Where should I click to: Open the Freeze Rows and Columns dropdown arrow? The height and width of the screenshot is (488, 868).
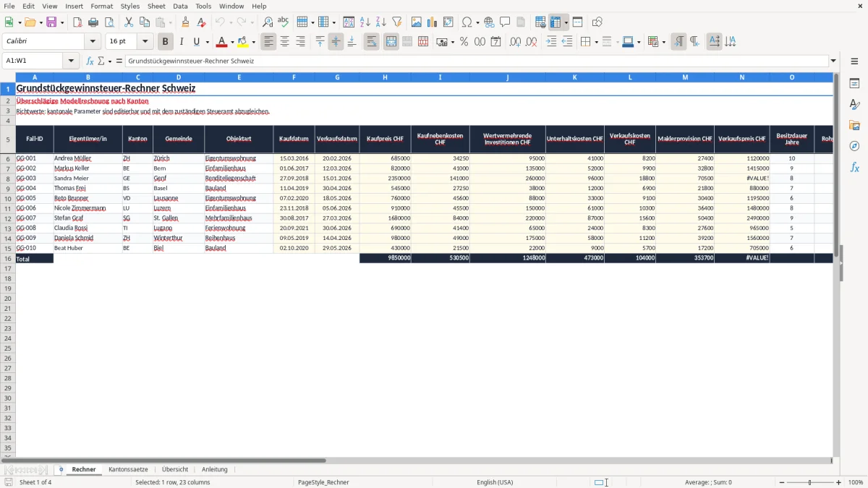pyautogui.click(x=566, y=22)
